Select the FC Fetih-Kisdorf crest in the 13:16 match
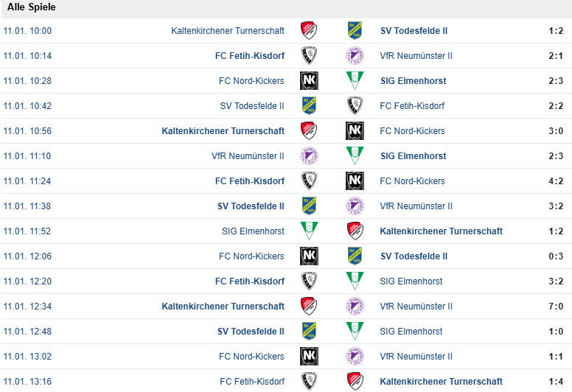Screen dimensions: 572x392 click(309, 382)
